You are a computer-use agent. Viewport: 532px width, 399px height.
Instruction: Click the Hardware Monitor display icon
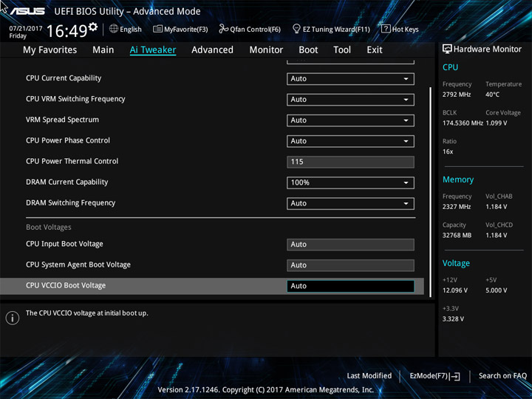447,50
